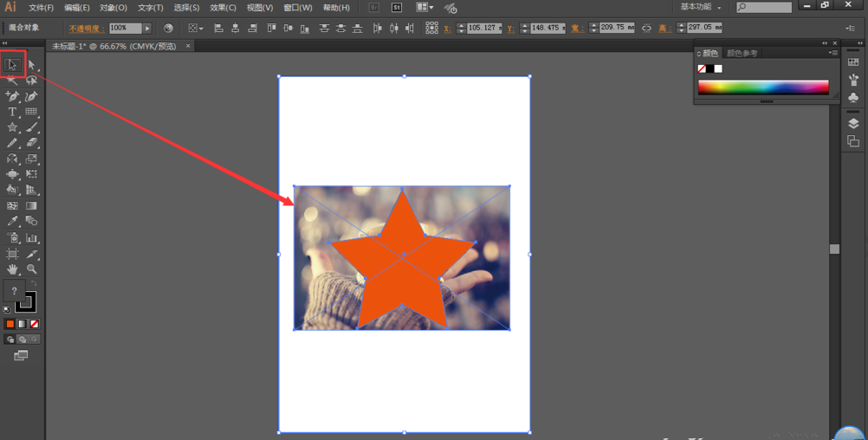Pick the Width tool
This screenshot has height=440, width=868.
(12, 174)
